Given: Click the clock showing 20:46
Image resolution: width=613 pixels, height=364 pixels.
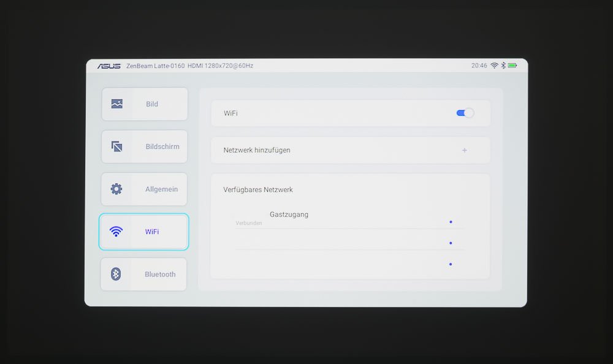Looking at the screenshot, I should click(x=479, y=66).
